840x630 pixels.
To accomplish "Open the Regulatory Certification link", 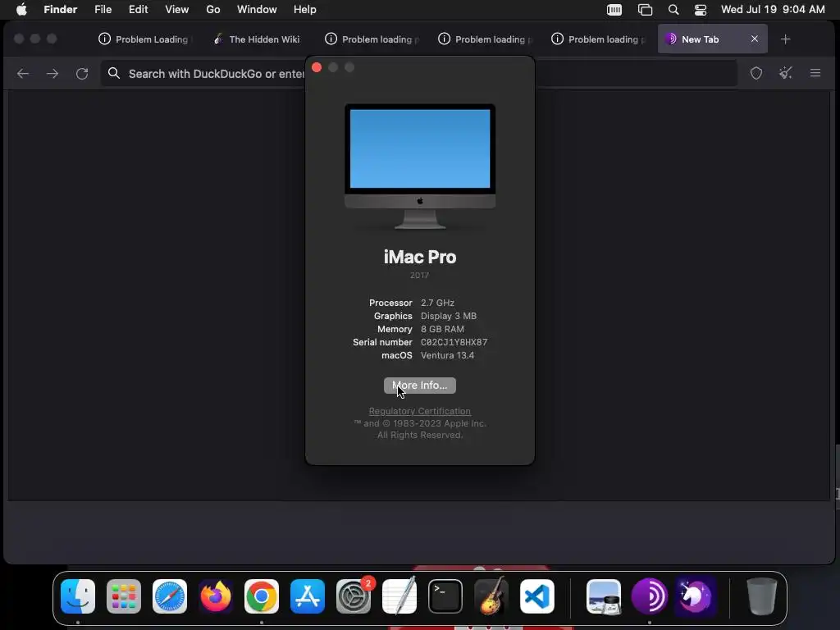I will pos(420,411).
